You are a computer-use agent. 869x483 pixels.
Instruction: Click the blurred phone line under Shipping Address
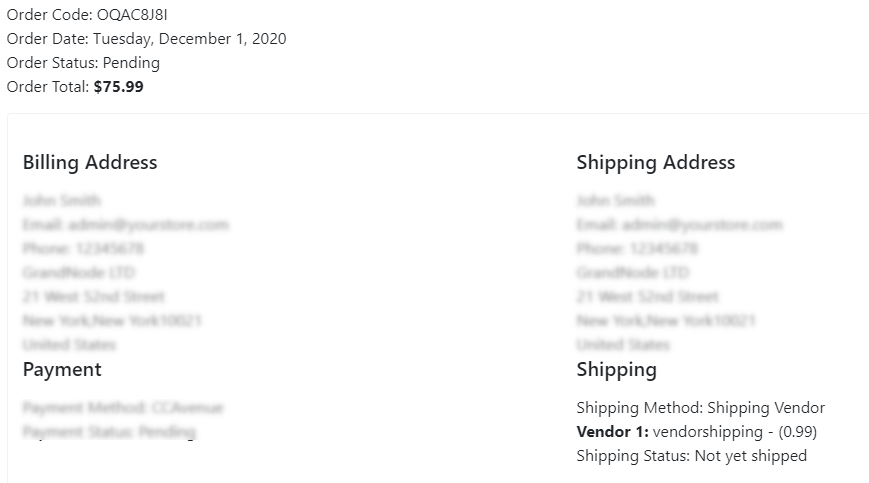pyautogui.click(x=637, y=249)
